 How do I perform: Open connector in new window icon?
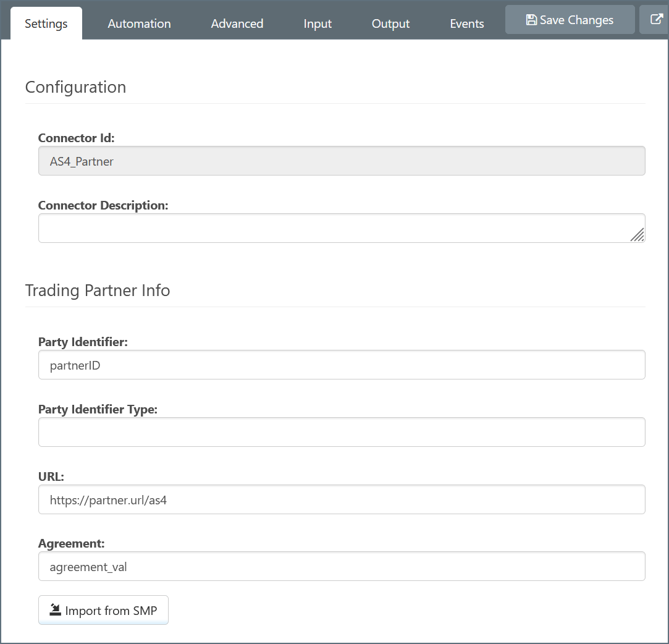click(x=656, y=20)
